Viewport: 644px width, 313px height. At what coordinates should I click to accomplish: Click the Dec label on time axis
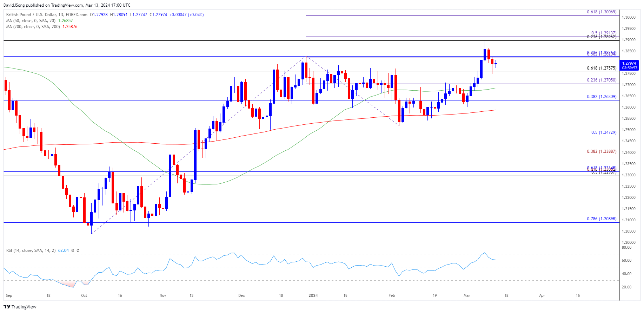pyautogui.click(x=241, y=295)
